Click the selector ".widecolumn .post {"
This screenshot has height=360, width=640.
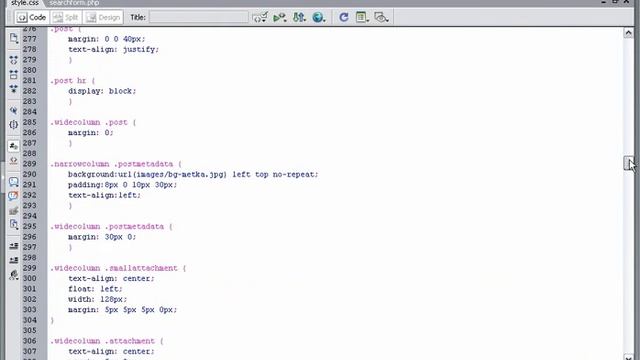pos(93,122)
